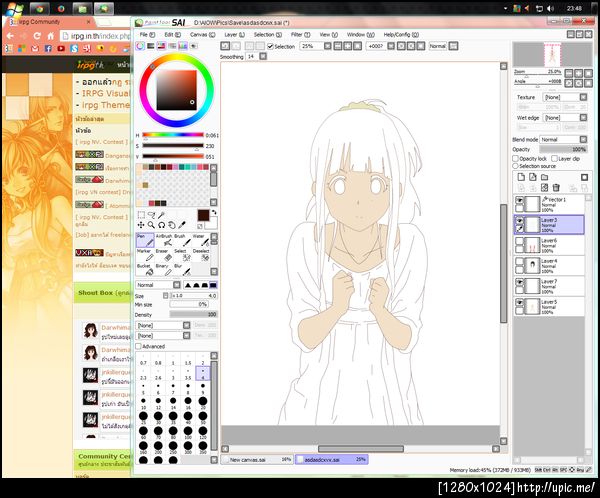Select the Water tool

(x=201, y=240)
